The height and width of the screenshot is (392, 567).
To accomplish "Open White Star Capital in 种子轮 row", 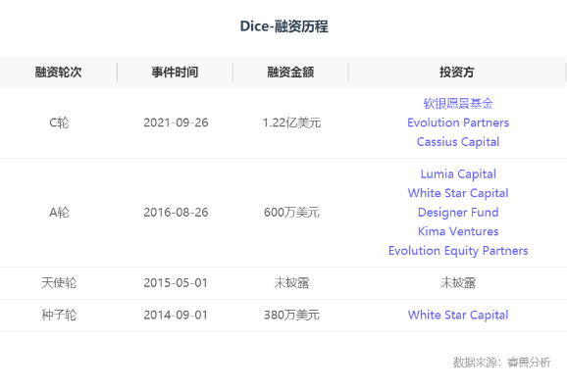I will point(458,315).
